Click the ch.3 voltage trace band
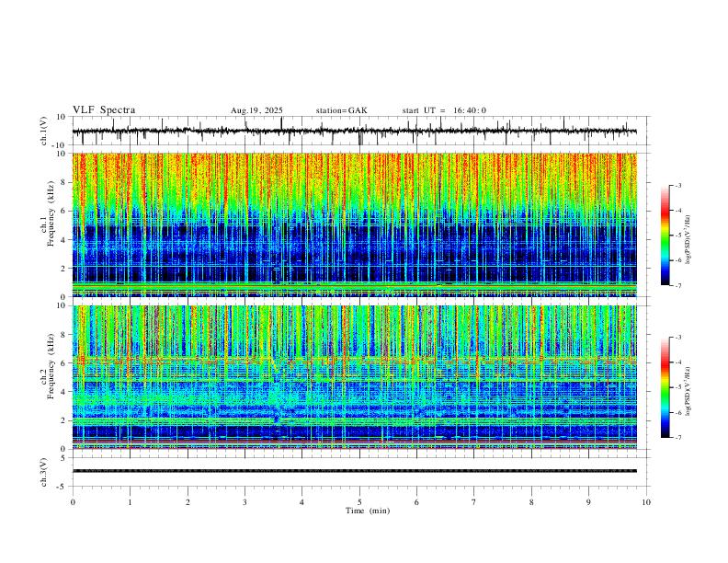This screenshot has width=728, height=563. point(355,471)
